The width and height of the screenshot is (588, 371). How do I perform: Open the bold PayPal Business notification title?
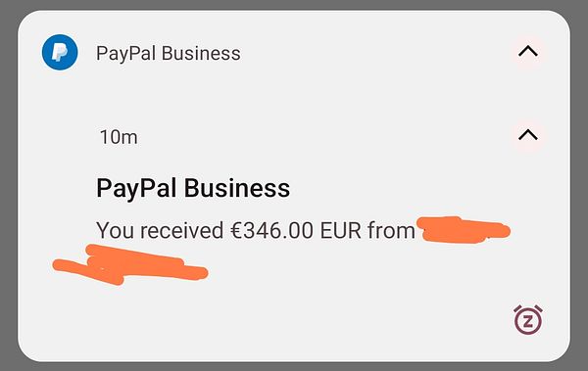[x=193, y=188]
